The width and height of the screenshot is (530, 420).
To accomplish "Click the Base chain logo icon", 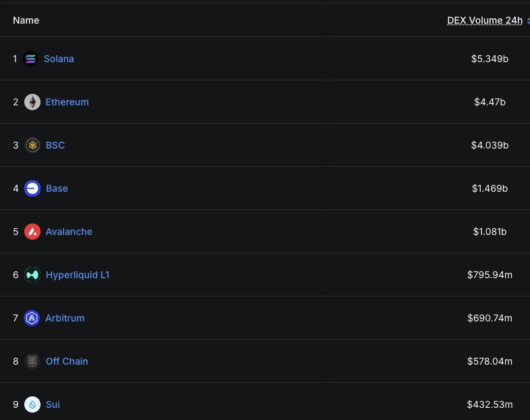I will point(32,188).
